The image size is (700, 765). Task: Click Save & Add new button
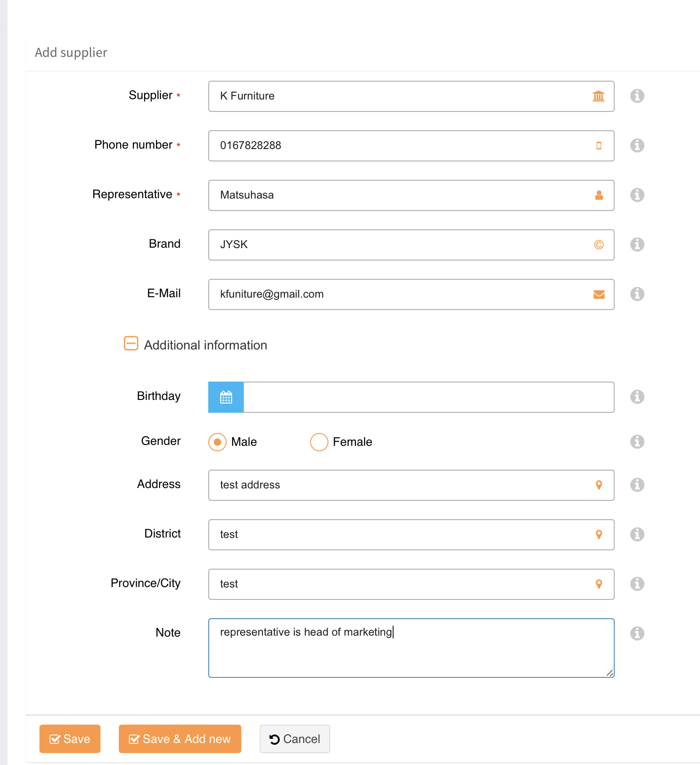[x=180, y=739]
